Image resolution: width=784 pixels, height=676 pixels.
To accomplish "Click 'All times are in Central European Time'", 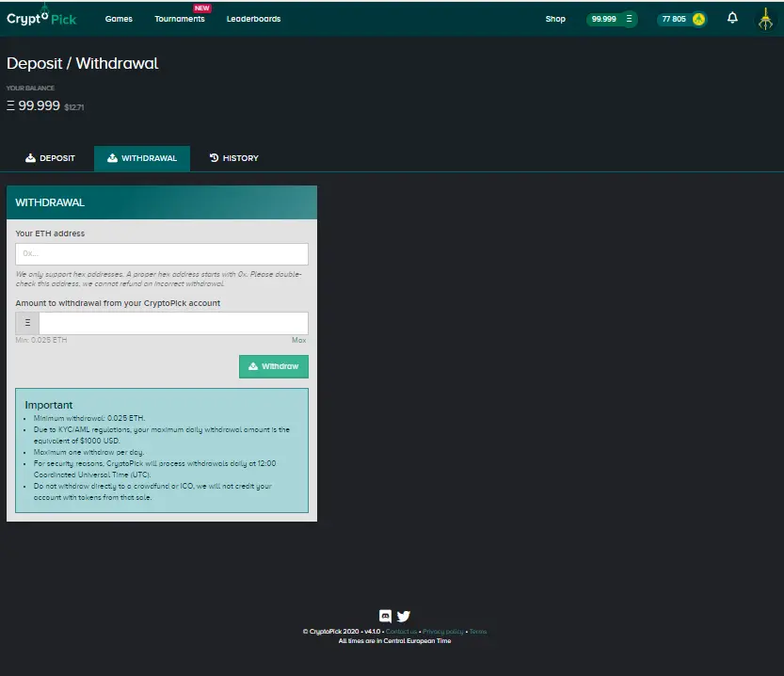I will click(x=394, y=641).
